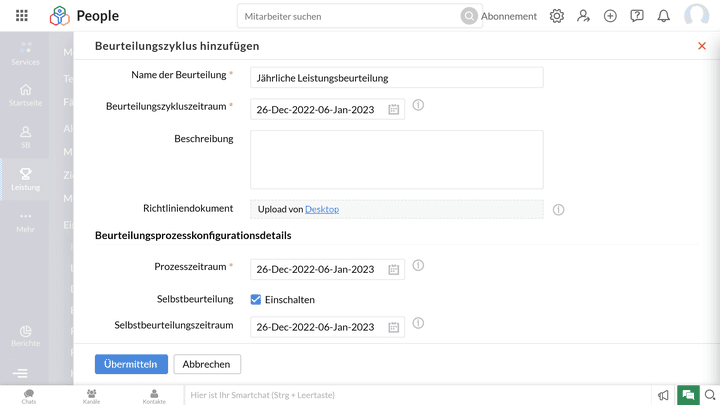720x405 pixels.
Task: Click the bottom-bar search icon
Action: point(710,395)
